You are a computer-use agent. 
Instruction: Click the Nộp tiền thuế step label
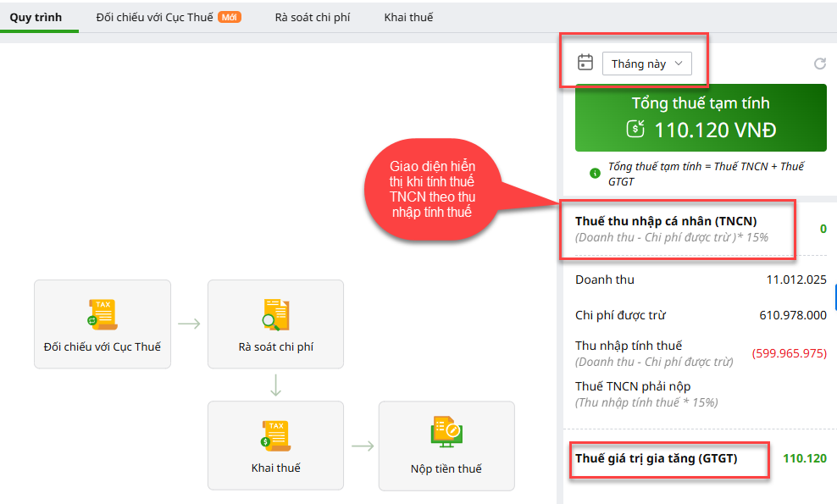click(446, 468)
